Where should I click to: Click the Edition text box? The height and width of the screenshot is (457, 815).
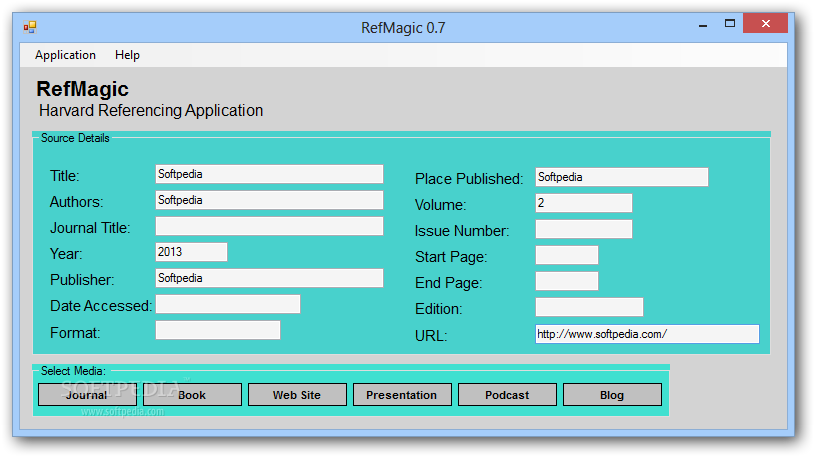pyautogui.click(x=589, y=307)
